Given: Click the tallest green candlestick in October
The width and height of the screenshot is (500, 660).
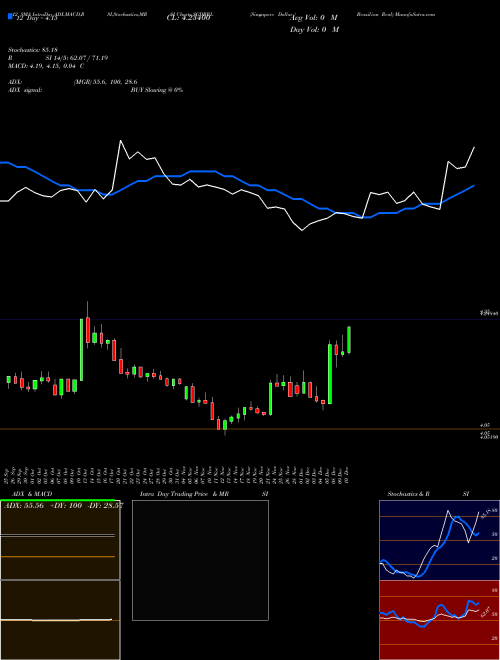Looking at the screenshot, I should pyautogui.click(x=81, y=350).
